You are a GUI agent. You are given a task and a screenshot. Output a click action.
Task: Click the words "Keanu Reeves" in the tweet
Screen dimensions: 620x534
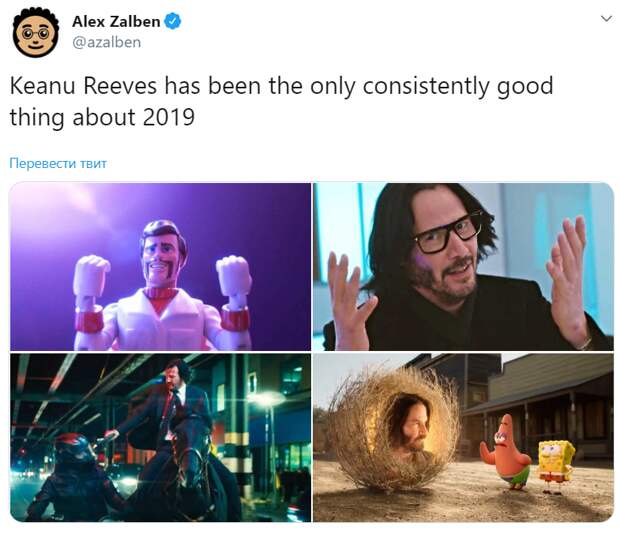tap(83, 86)
